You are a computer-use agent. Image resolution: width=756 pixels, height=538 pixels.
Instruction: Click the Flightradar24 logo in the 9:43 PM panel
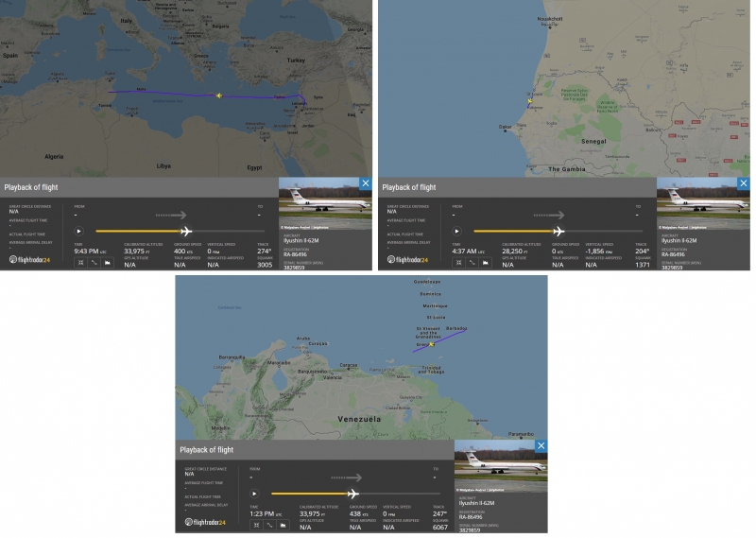(x=31, y=259)
